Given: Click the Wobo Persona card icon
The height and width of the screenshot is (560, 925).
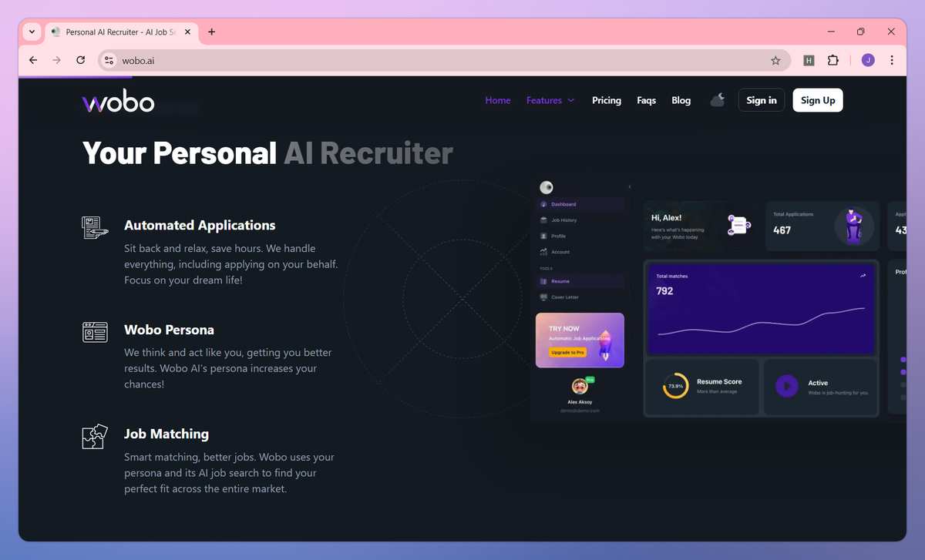Looking at the screenshot, I should 95,332.
